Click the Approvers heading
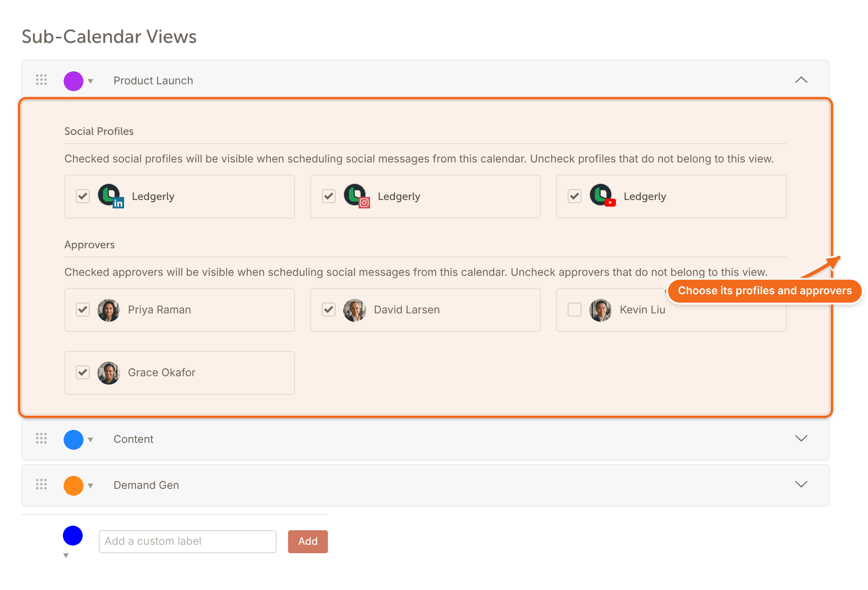Screen dimensions: 868x590 coord(90,244)
